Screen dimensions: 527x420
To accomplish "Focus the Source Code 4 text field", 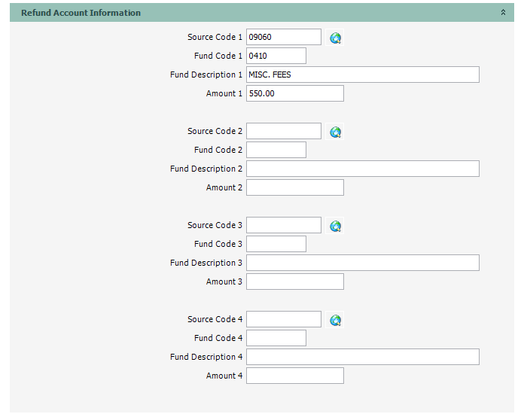I will point(283,319).
